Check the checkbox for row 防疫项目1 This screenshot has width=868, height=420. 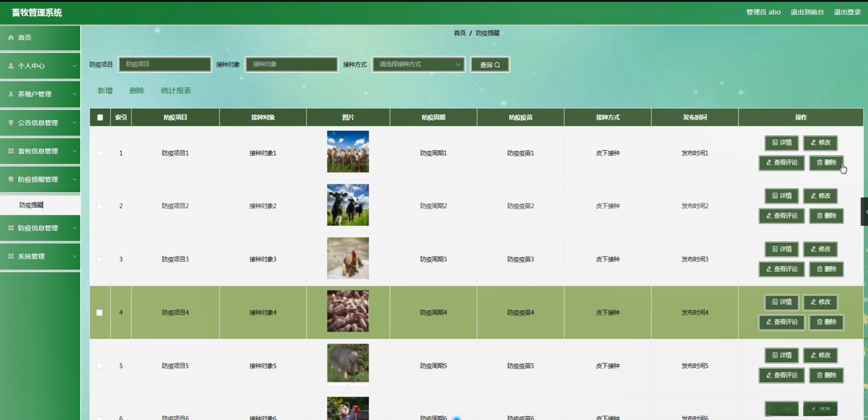click(99, 153)
